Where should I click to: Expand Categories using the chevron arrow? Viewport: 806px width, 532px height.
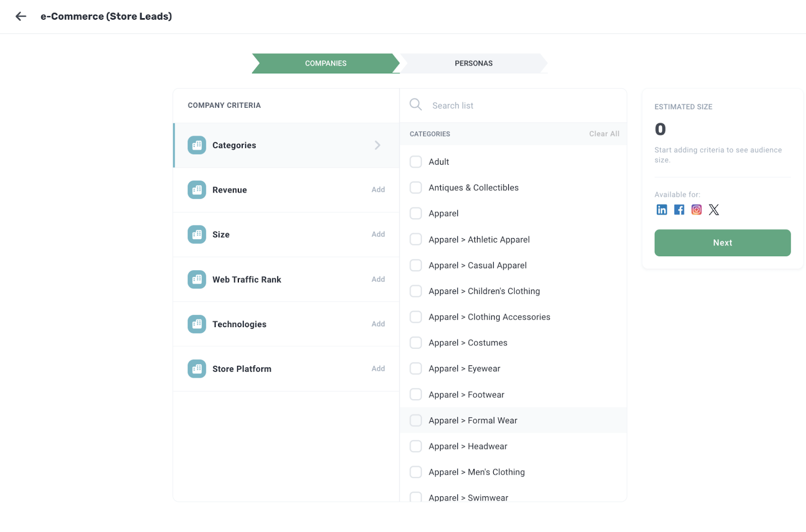[x=378, y=145]
